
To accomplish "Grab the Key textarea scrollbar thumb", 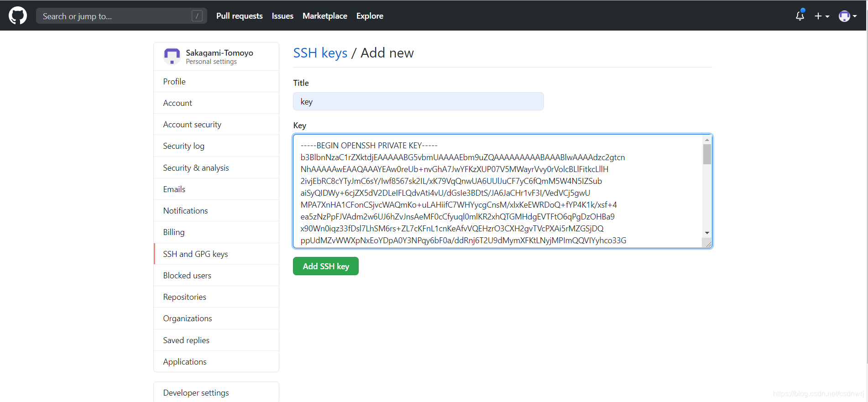I will click(707, 154).
